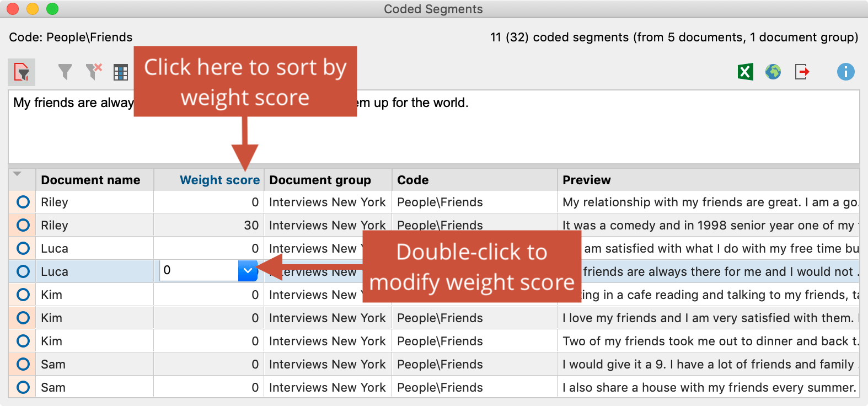This screenshot has width=868, height=406.
Task: Open table as HTML with globe icon
Action: (x=773, y=72)
